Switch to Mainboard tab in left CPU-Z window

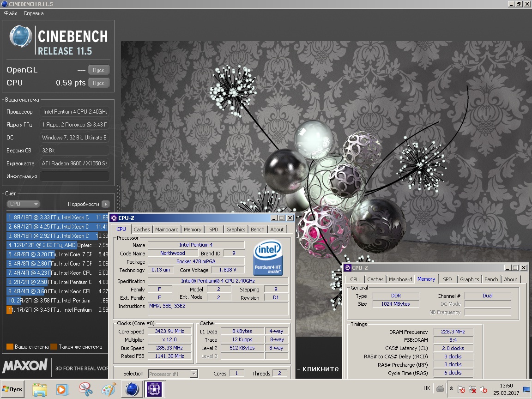click(167, 230)
